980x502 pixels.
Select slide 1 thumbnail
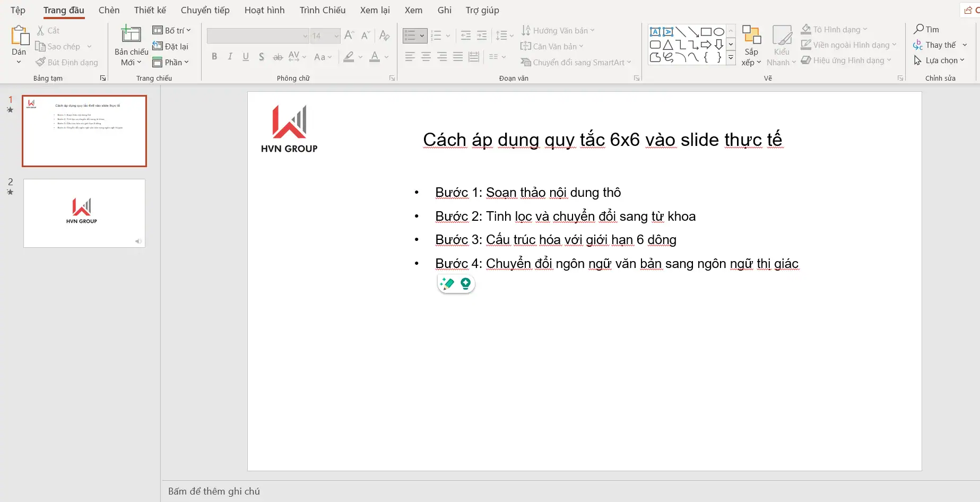[x=84, y=131]
